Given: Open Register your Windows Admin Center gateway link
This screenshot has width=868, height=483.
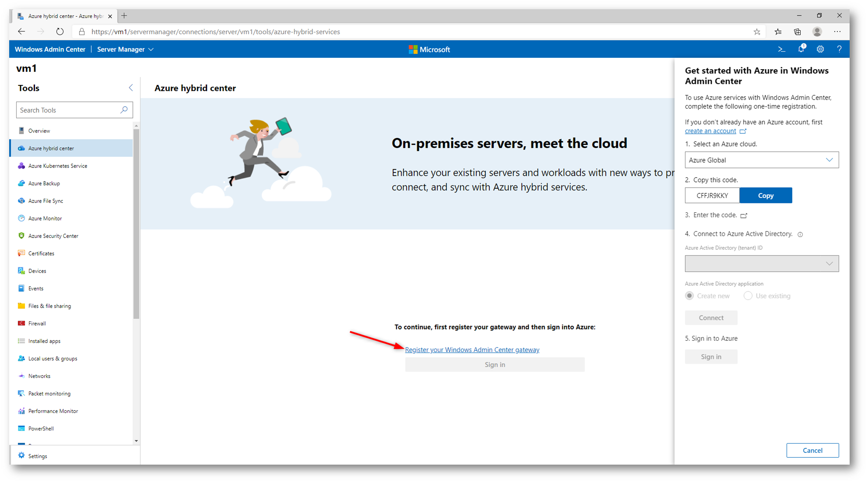Looking at the screenshot, I should point(472,350).
